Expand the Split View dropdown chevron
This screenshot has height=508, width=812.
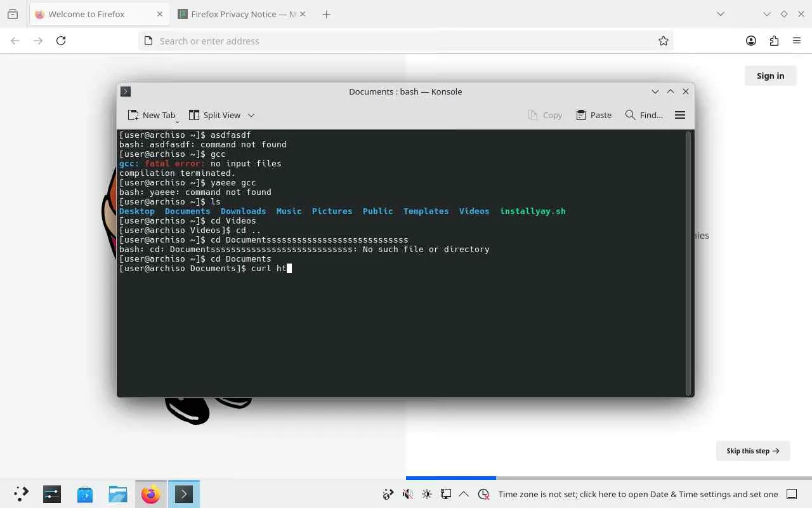pos(251,115)
